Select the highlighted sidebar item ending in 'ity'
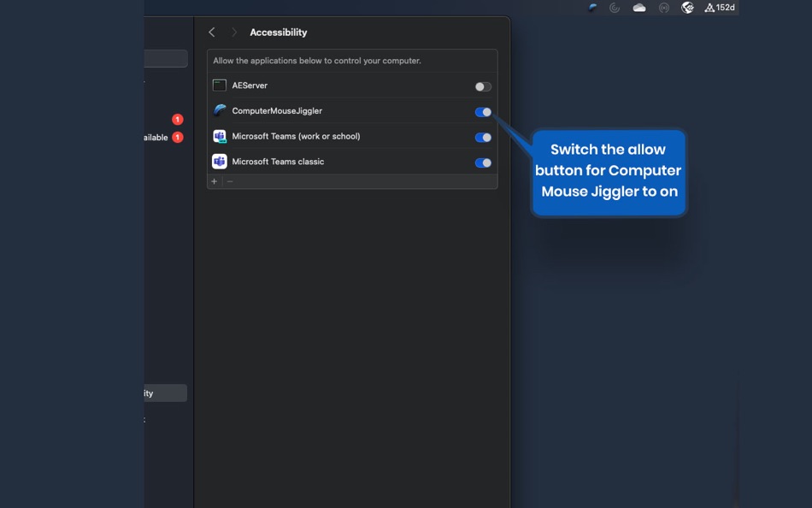The width and height of the screenshot is (812, 508). coord(166,393)
